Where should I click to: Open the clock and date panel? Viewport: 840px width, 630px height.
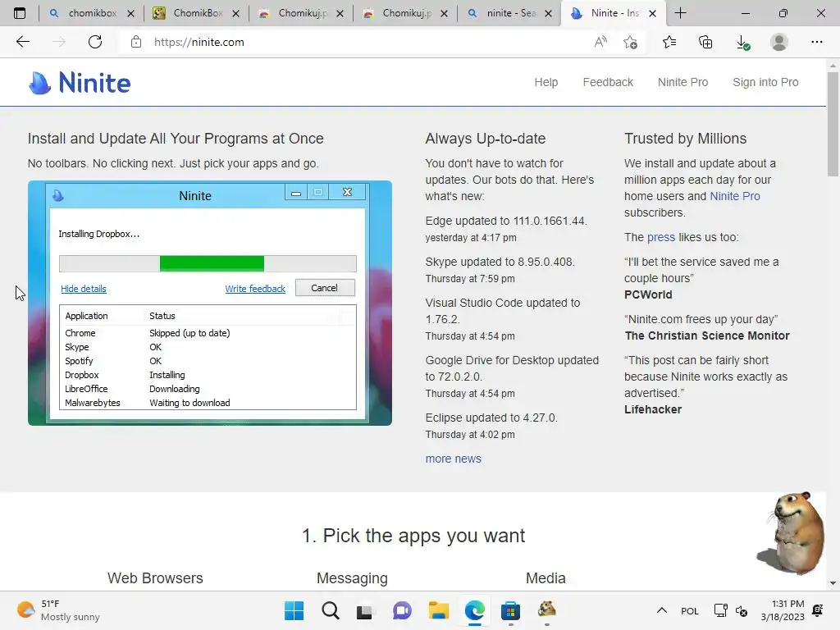click(x=783, y=610)
